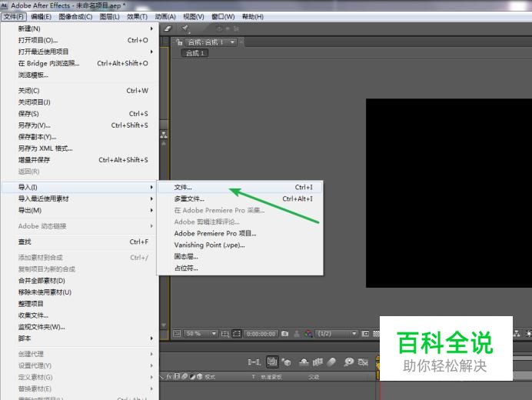Screen dimensions: 532x400
Task: Select 收集文件... menu item
Action: tap(81, 315)
